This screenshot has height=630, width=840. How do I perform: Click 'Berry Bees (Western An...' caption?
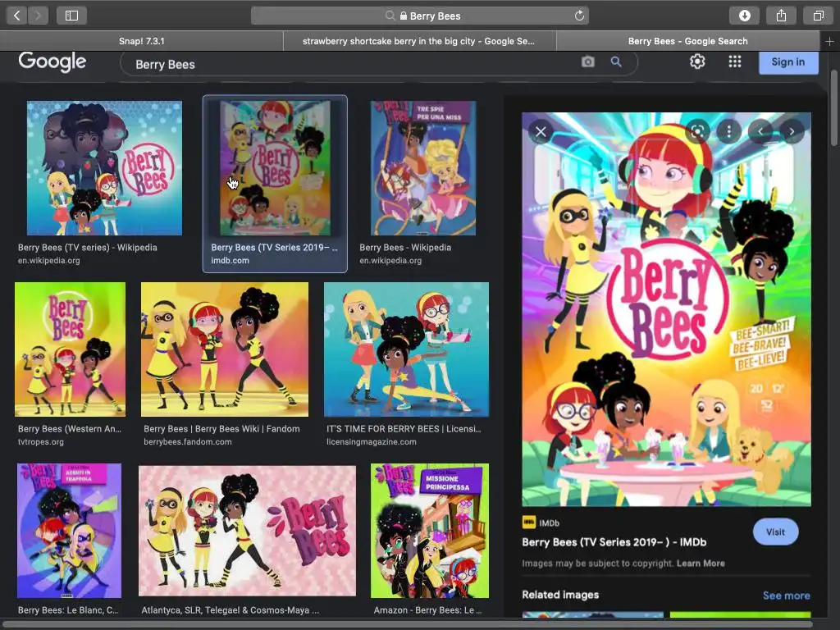[x=70, y=428]
